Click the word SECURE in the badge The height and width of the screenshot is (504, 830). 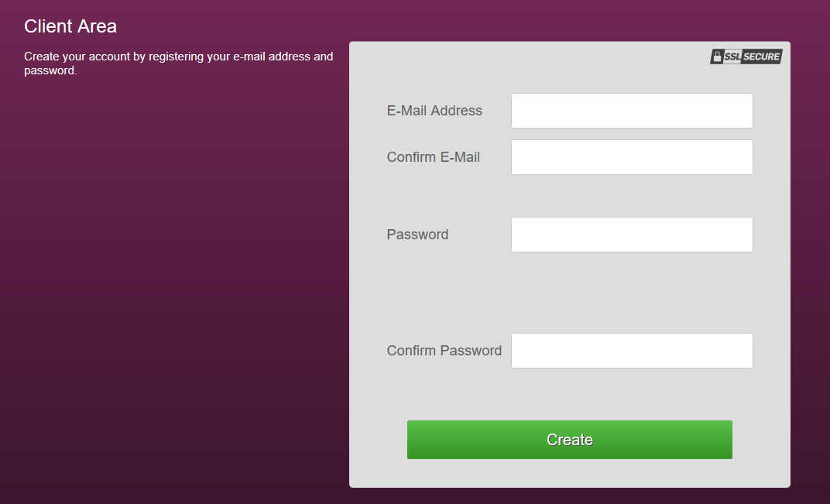coord(761,57)
